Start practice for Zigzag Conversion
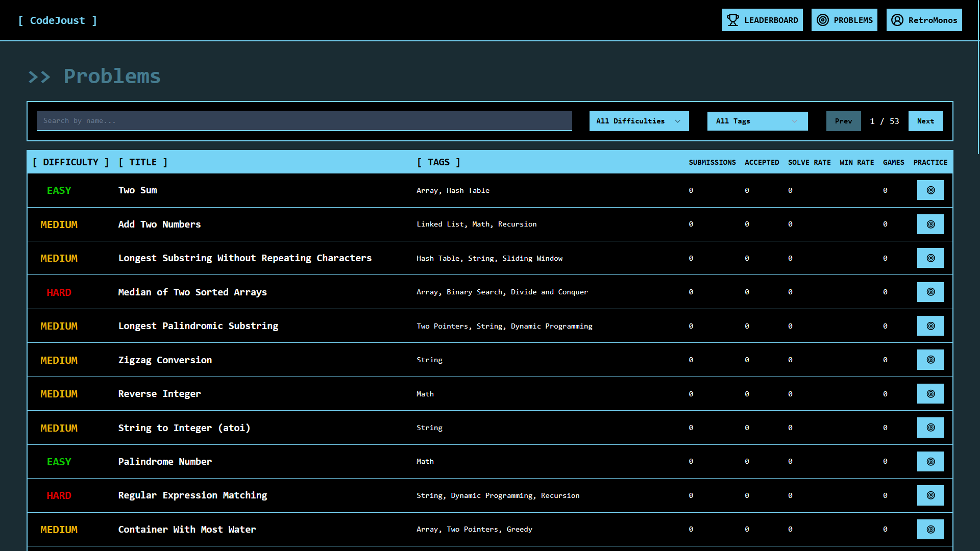This screenshot has height=551, width=980. click(930, 360)
